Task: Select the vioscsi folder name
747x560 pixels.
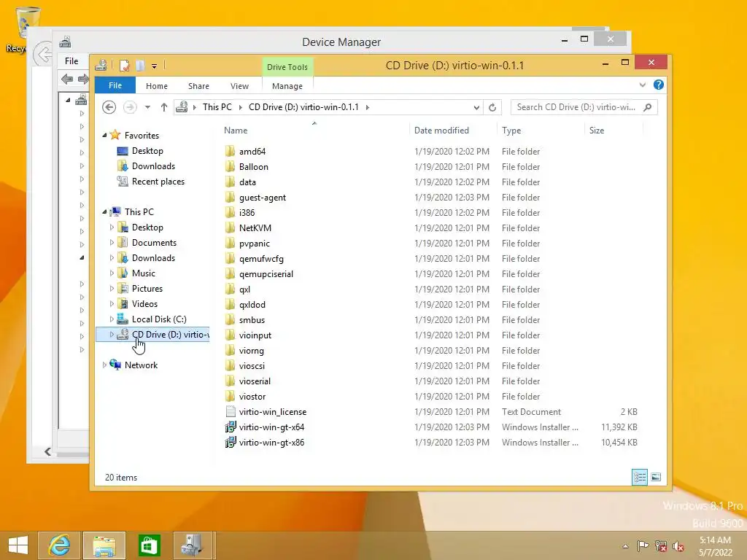Action: 252,366
